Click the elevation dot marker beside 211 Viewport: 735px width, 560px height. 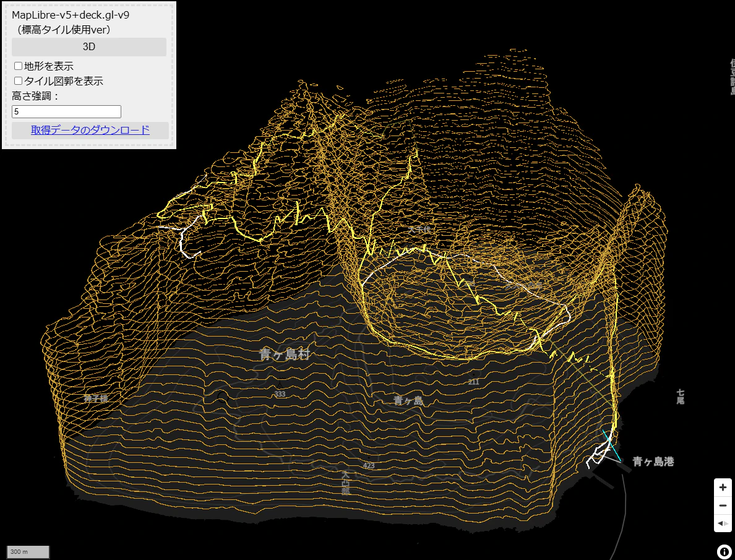pos(473,375)
